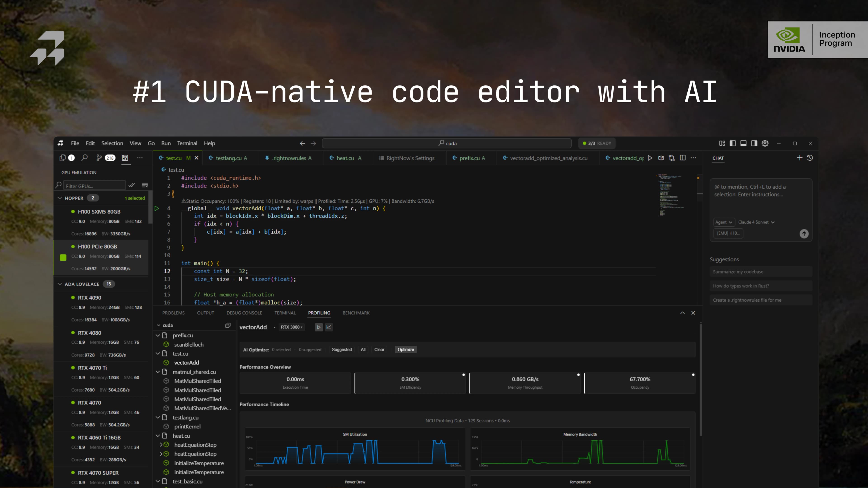The image size is (868, 488).
Task: Click the Filter GPUs input field
Action: 94,186
